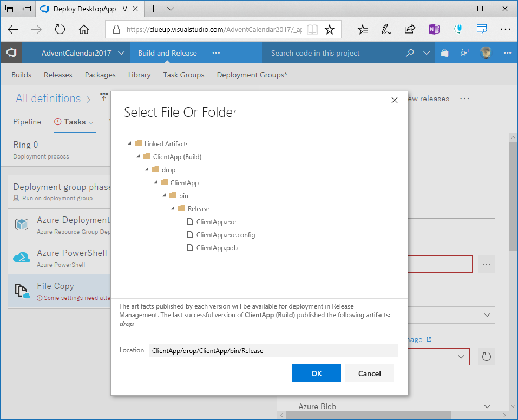Refresh the page in the browser

pyautogui.click(x=60, y=29)
